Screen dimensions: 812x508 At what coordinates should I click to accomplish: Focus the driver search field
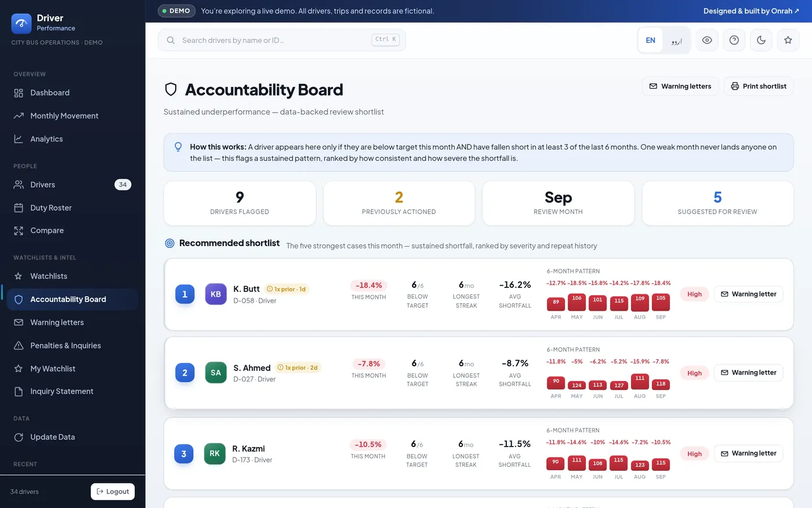tap(282, 40)
